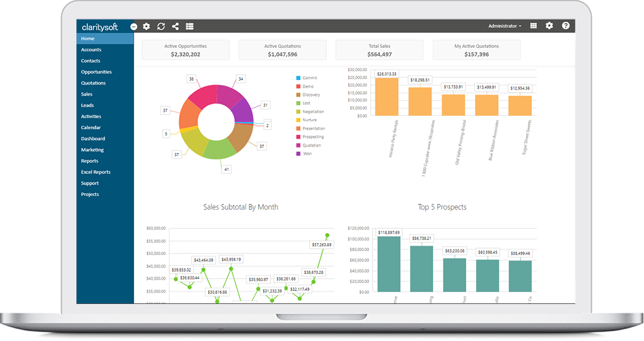Open the Administrator dropdown menu
Screen dimensions: 644x341
click(503, 26)
